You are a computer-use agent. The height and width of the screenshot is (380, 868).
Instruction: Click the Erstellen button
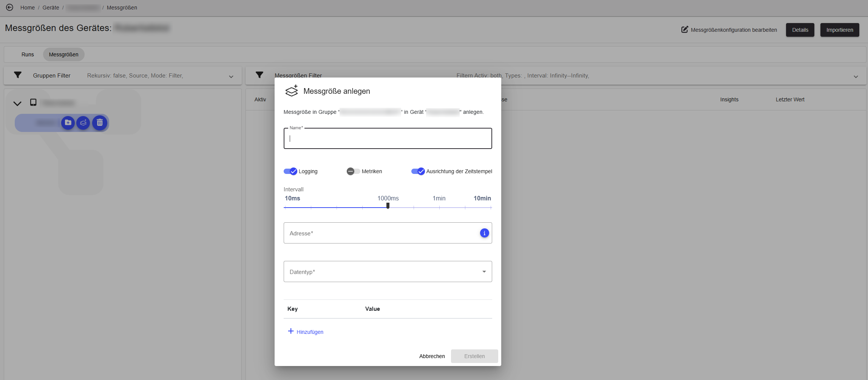[x=474, y=356]
